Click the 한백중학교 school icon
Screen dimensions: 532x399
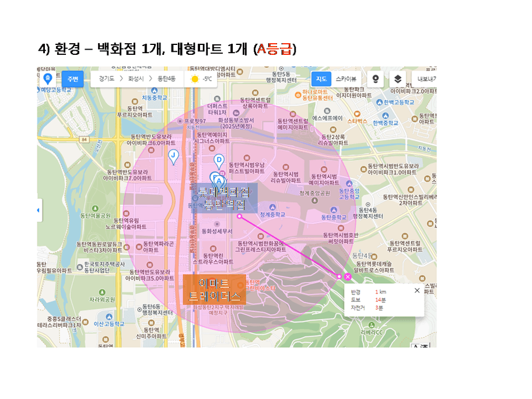click(386, 116)
